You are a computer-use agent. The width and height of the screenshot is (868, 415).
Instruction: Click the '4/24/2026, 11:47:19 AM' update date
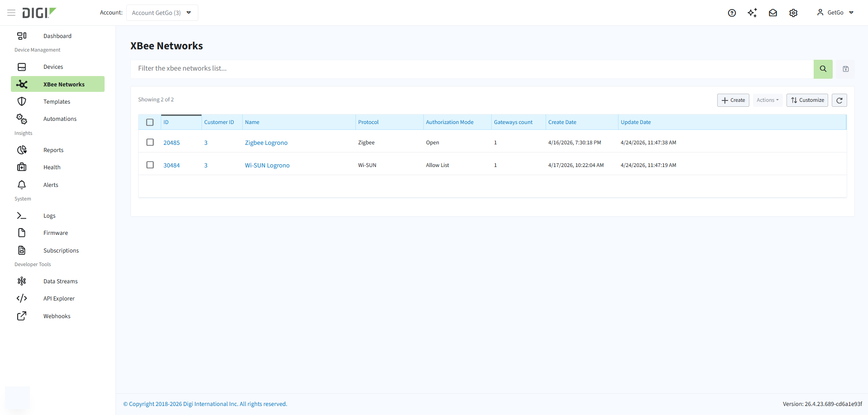click(648, 165)
